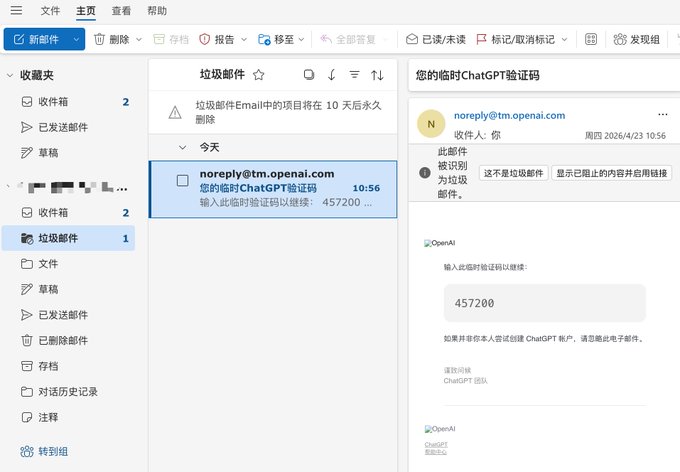Open the File tab
This screenshot has height=472, width=680.
pos(50,11)
